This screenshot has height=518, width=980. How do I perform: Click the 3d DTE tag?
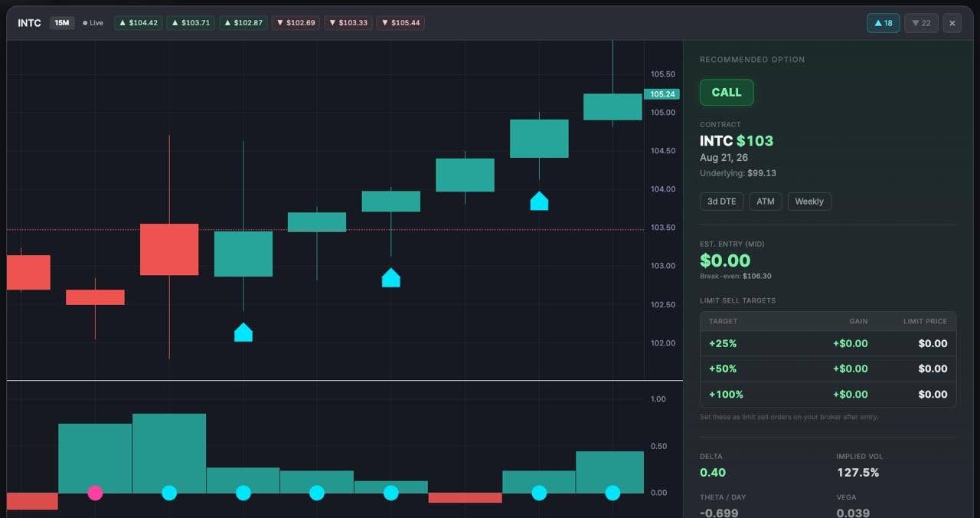click(x=721, y=202)
